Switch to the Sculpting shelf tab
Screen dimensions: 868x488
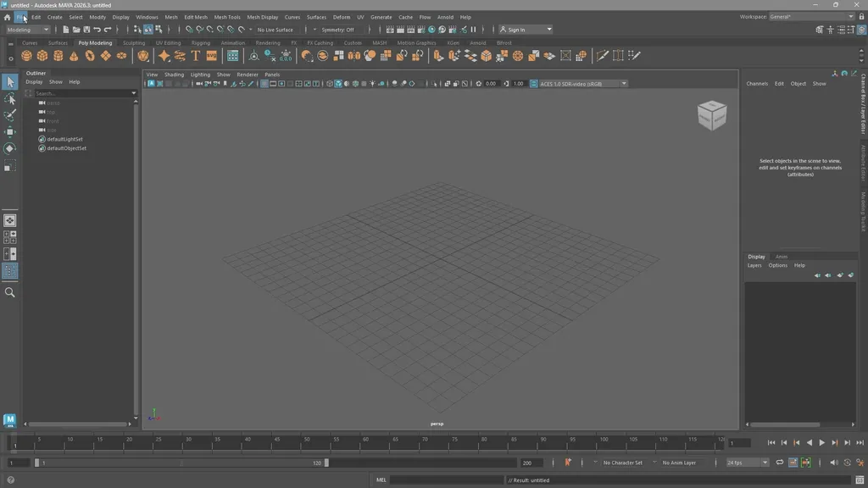click(x=133, y=42)
